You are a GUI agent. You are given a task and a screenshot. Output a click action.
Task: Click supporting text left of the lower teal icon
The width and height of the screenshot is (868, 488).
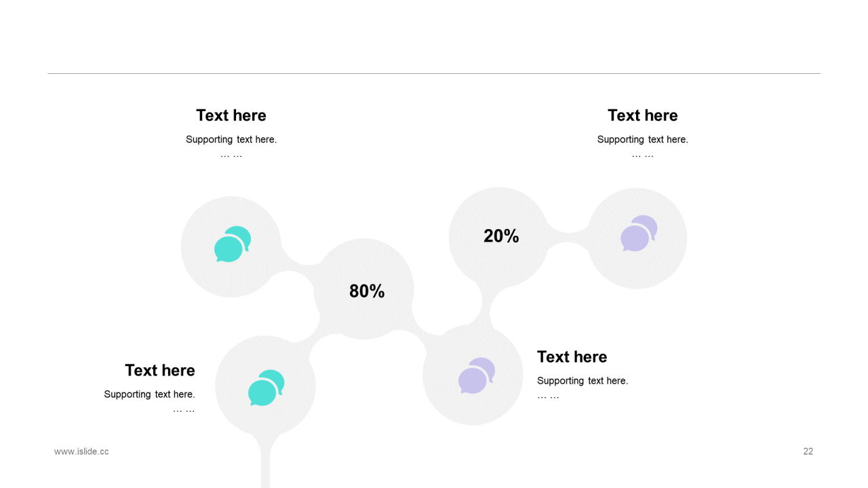149,394
